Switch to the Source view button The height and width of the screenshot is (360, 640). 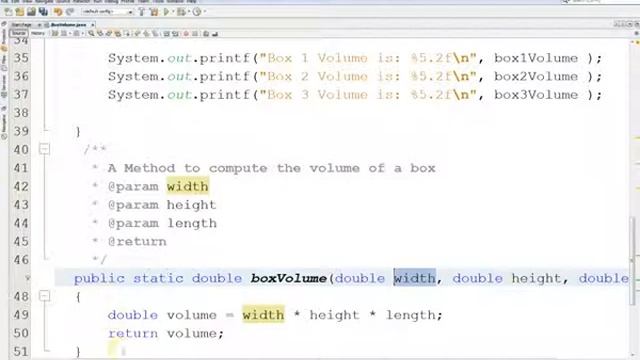pos(18,33)
